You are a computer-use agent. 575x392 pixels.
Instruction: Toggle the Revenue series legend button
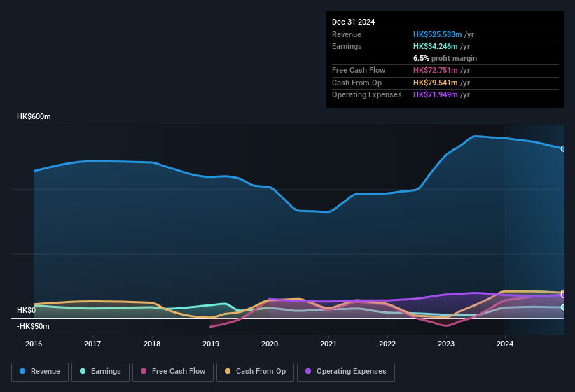[x=40, y=372]
